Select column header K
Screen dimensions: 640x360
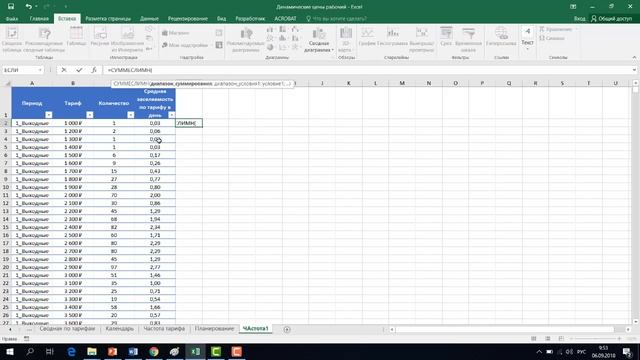click(349, 83)
